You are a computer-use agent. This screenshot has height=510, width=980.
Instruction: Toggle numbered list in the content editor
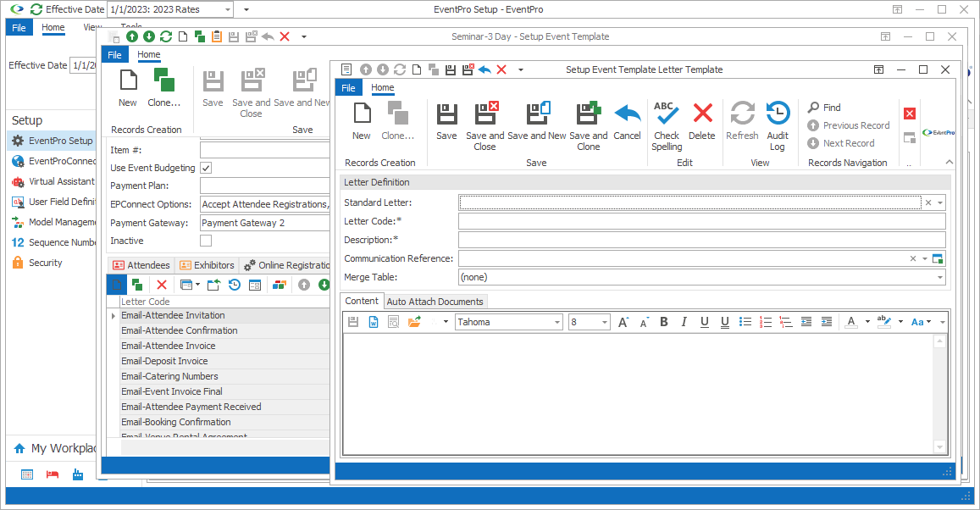(766, 322)
